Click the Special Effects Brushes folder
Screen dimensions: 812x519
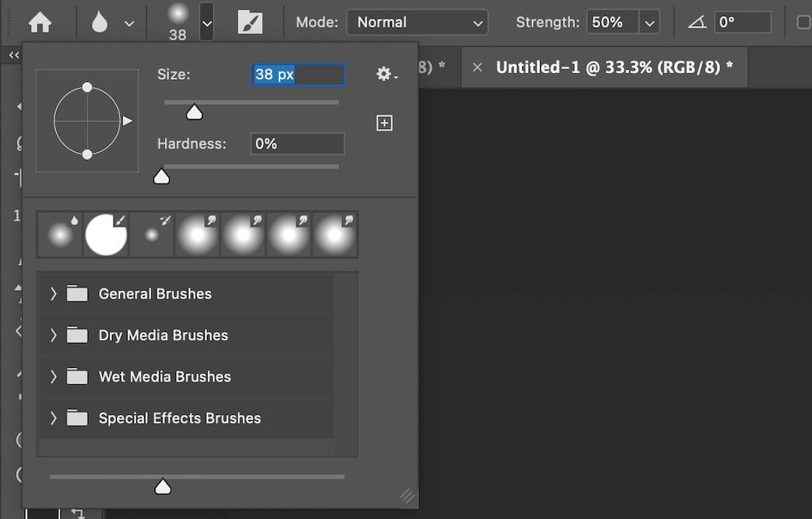[x=179, y=418]
